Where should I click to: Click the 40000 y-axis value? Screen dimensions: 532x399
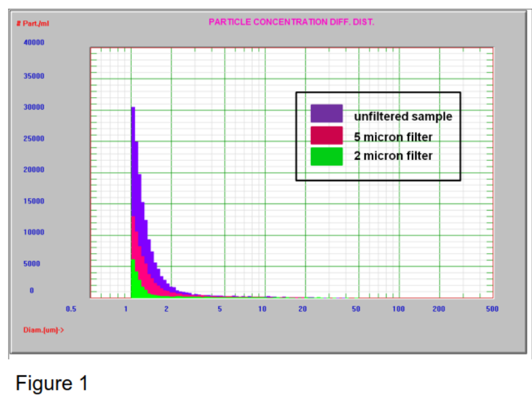(34, 42)
